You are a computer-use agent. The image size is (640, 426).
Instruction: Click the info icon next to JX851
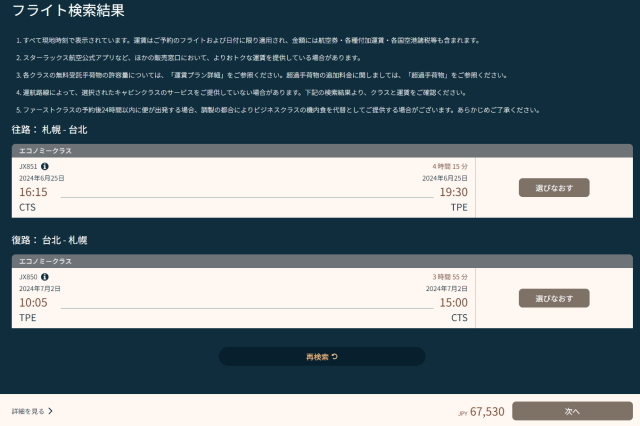[45, 166]
